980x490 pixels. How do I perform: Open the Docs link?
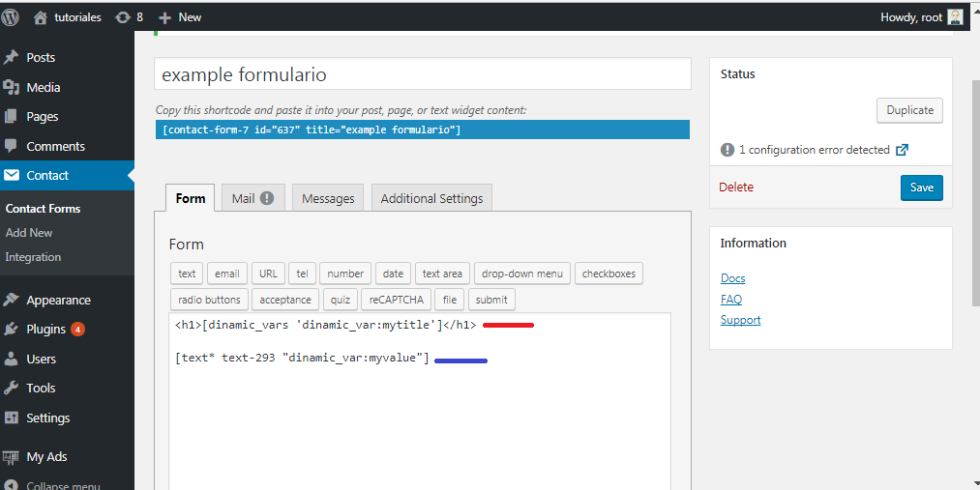point(732,277)
